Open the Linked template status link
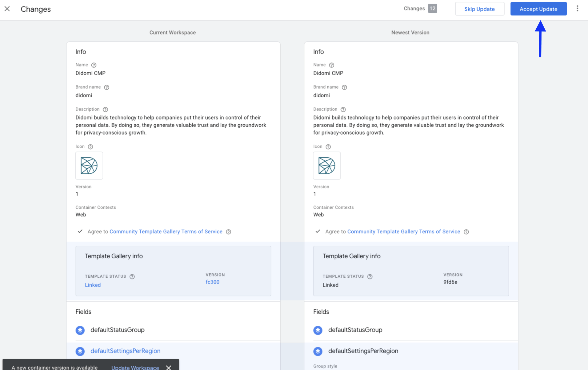This screenshot has height=370, width=588. point(93,285)
